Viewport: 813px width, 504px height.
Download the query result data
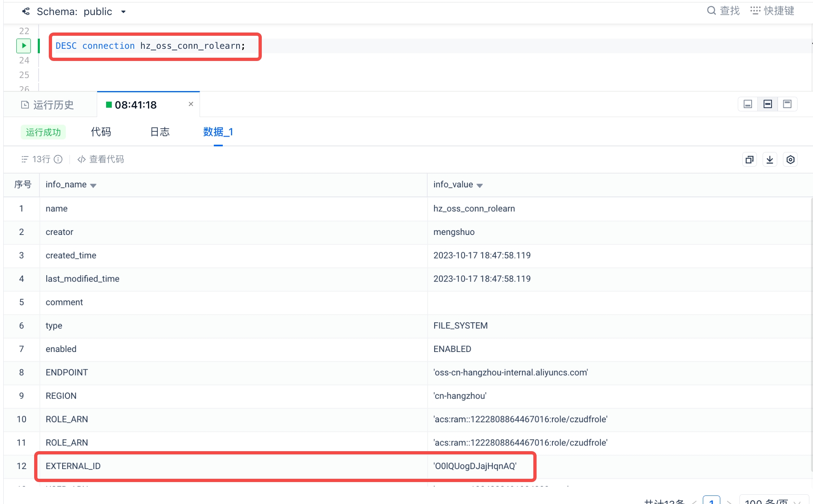pyautogui.click(x=770, y=160)
